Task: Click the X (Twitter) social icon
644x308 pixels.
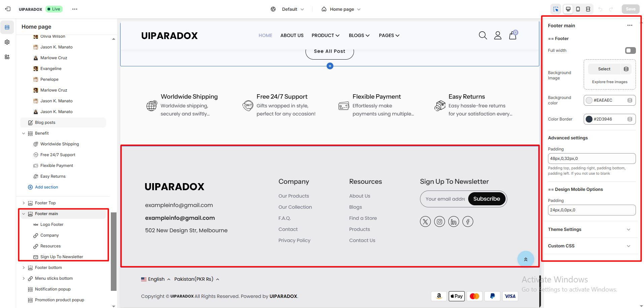Action: (425, 221)
